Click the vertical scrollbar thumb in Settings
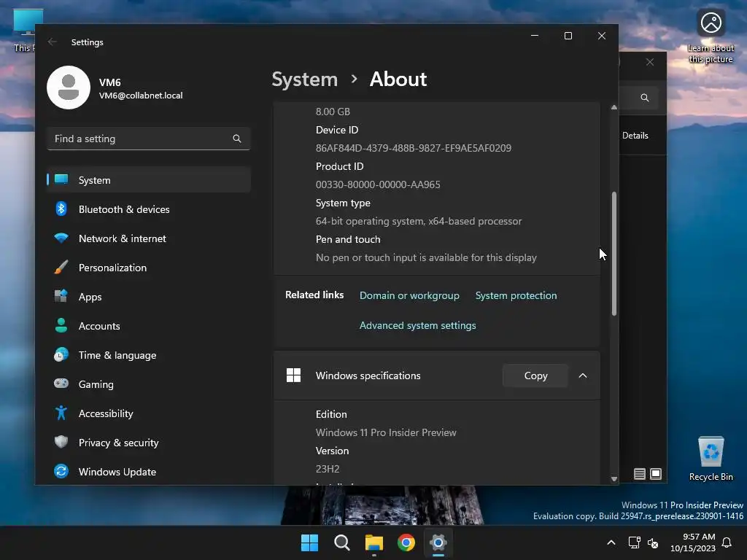 [x=614, y=253]
